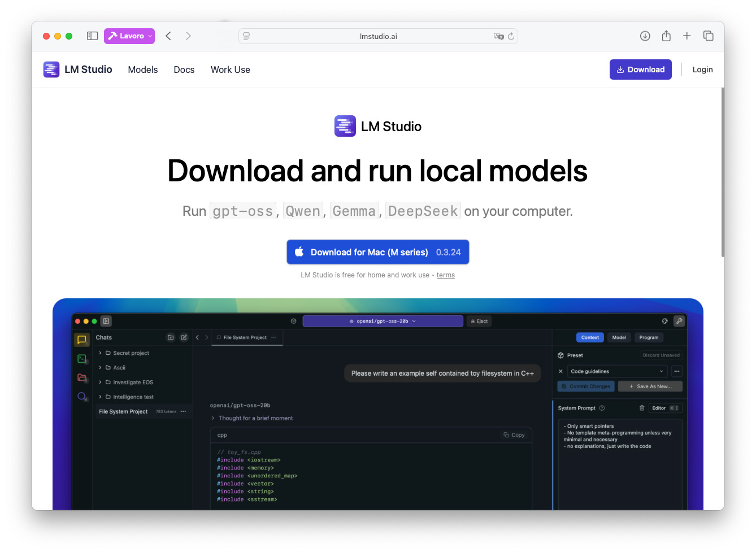Click the lmstudio.ai address bar

[x=378, y=36]
